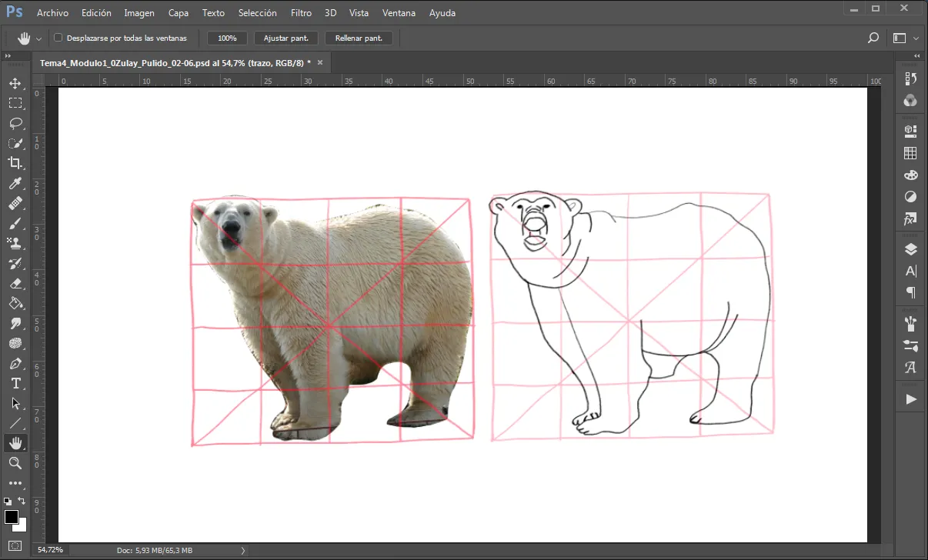The image size is (928, 560).
Task: Select the Hand tool in toolbox
Action: pos(15,443)
